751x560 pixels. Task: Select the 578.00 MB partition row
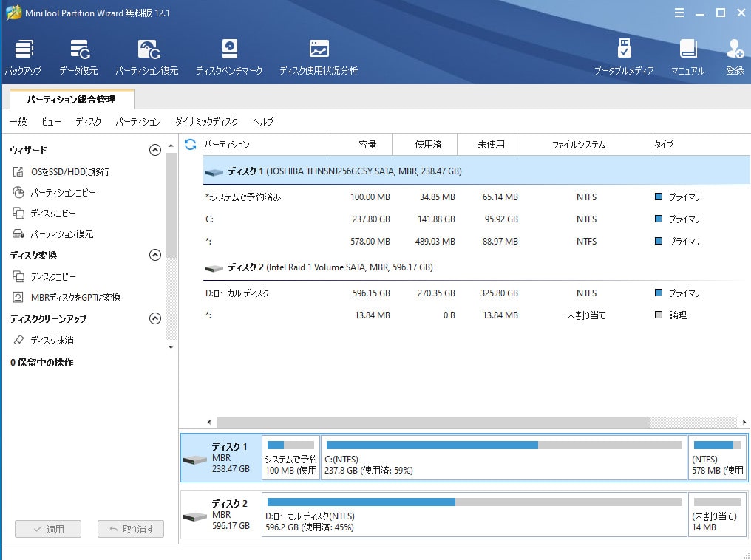[477, 242]
